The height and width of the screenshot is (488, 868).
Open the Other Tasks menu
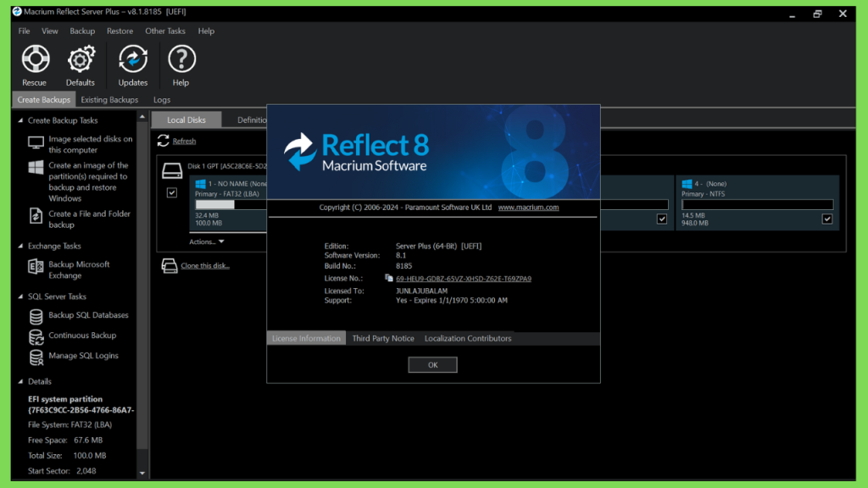pyautogui.click(x=165, y=31)
